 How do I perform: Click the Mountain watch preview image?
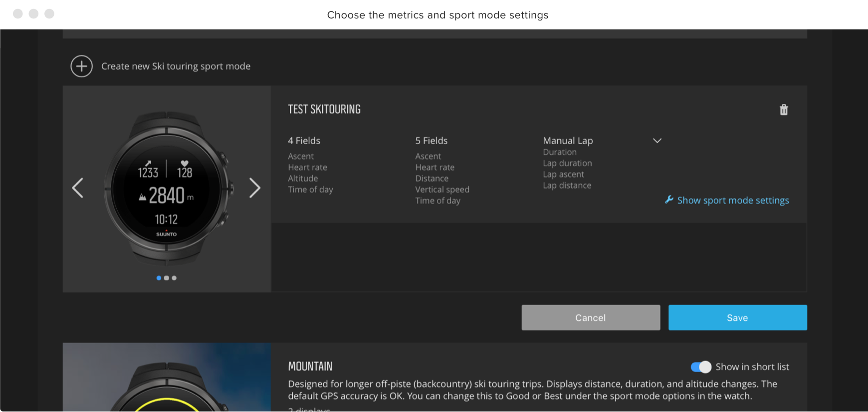[x=167, y=378]
